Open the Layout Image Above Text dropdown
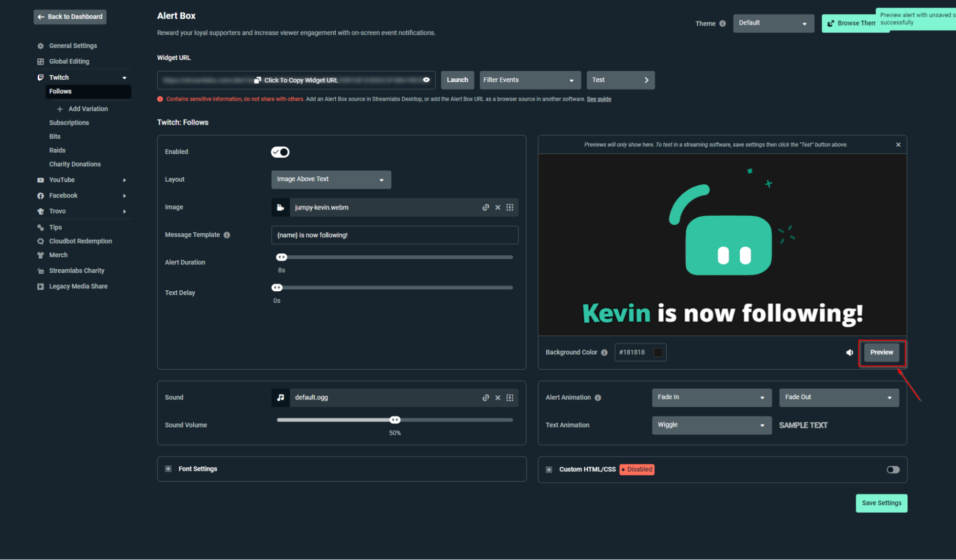 (x=331, y=180)
